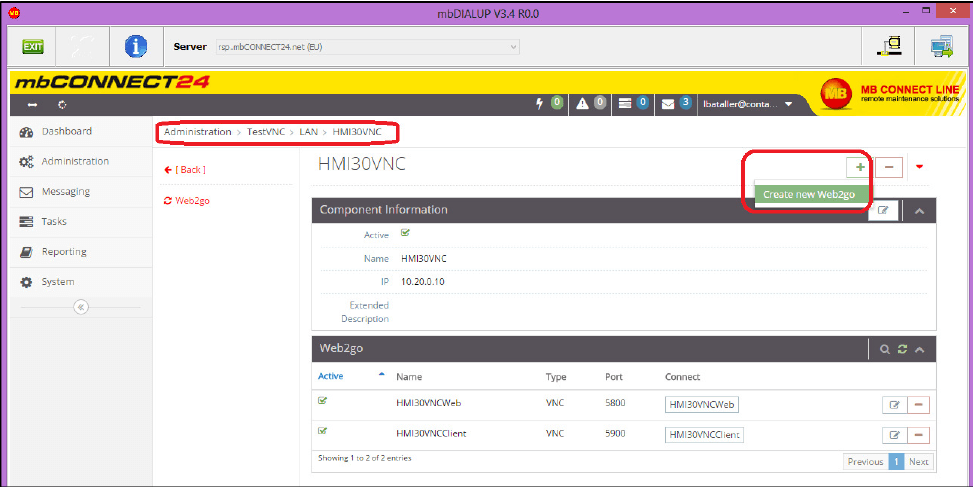
Task: Click HMI30VNC in the breadcrumb
Action: pos(357,132)
